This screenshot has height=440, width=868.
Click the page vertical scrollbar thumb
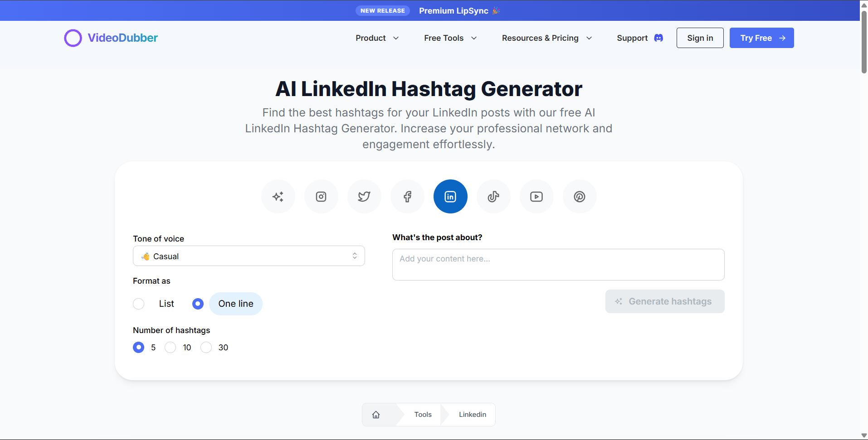pos(864,42)
